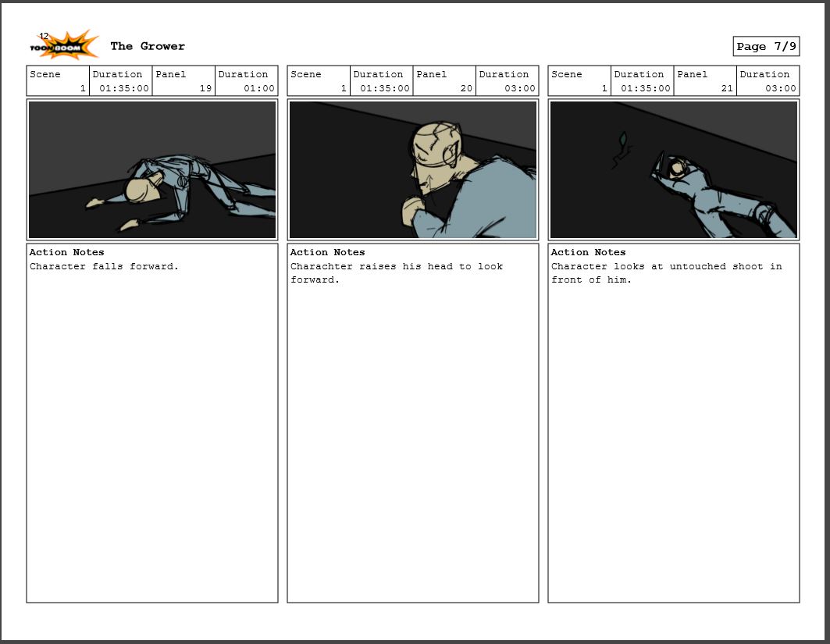This screenshot has width=830, height=644.
Task: Click scene duration 01:35:00 above panel 21
Action: 645,88
